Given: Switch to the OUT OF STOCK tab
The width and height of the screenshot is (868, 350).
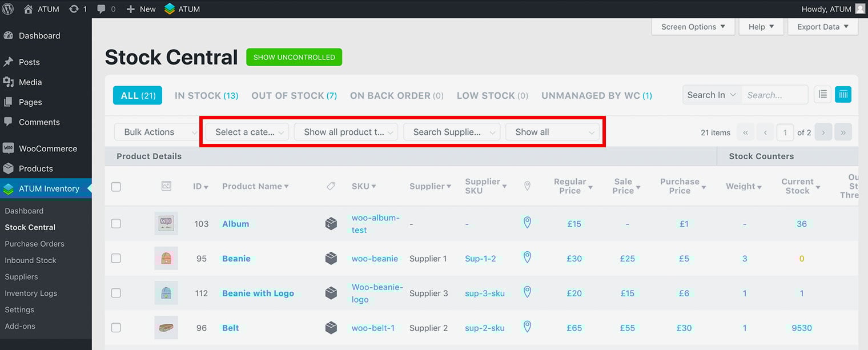Looking at the screenshot, I should [x=294, y=95].
